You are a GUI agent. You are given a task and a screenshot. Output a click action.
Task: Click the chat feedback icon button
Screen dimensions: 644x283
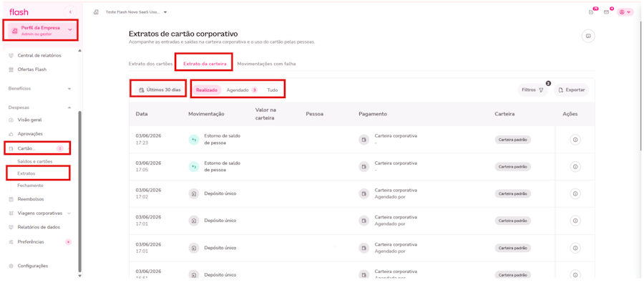click(588, 37)
